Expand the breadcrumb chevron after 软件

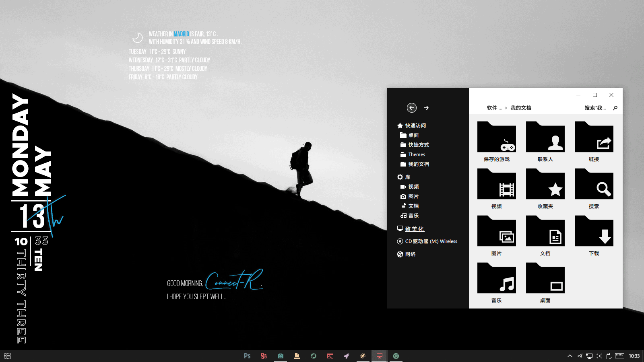pyautogui.click(x=506, y=108)
